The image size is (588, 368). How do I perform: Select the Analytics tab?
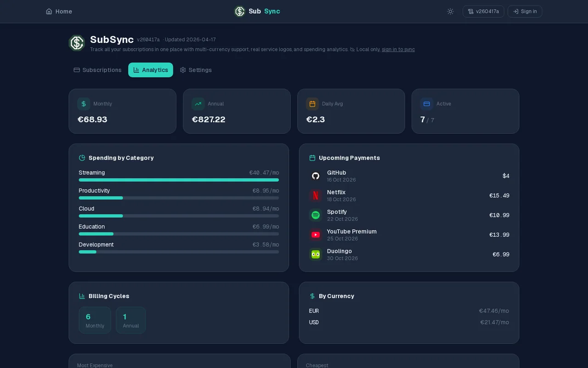click(151, 70)
